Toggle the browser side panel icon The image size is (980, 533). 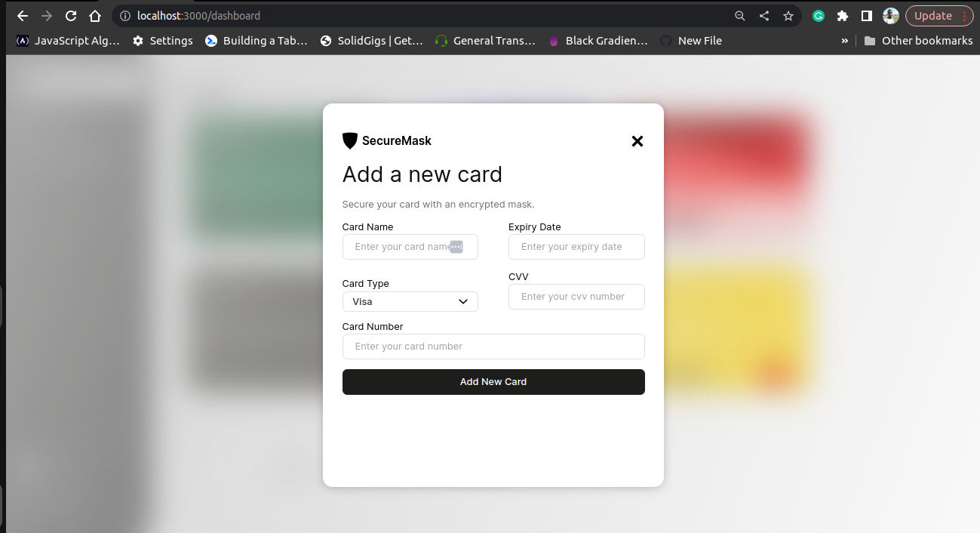[867, 16]
